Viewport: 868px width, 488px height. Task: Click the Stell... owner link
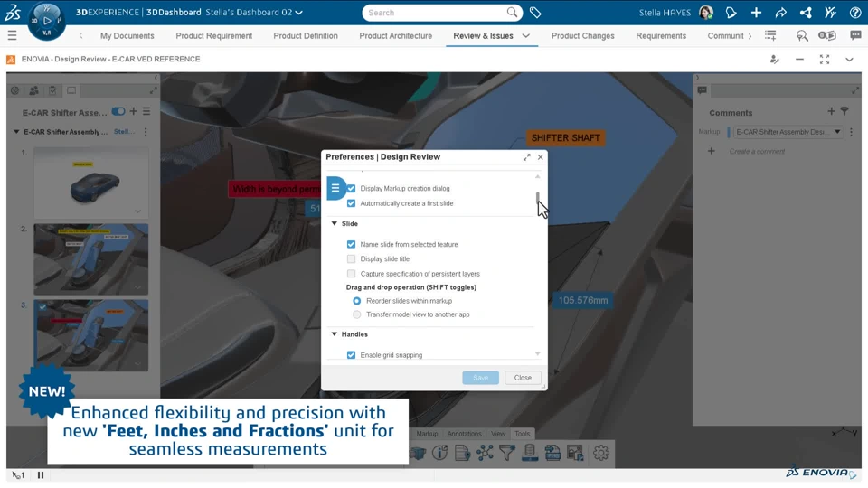[124, 132]
